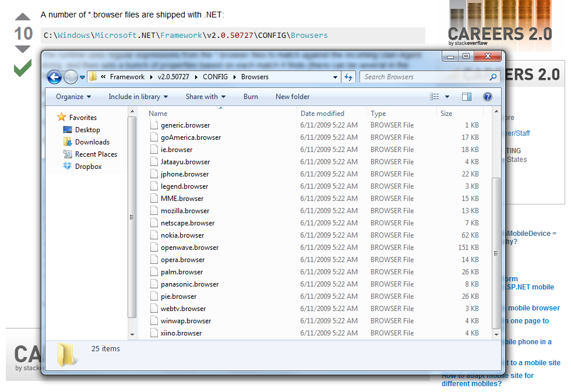Image resolution: width=571 pixels, height=392 pixels.
Task: Click the Forward navigation arrow button
Action: 70,77
